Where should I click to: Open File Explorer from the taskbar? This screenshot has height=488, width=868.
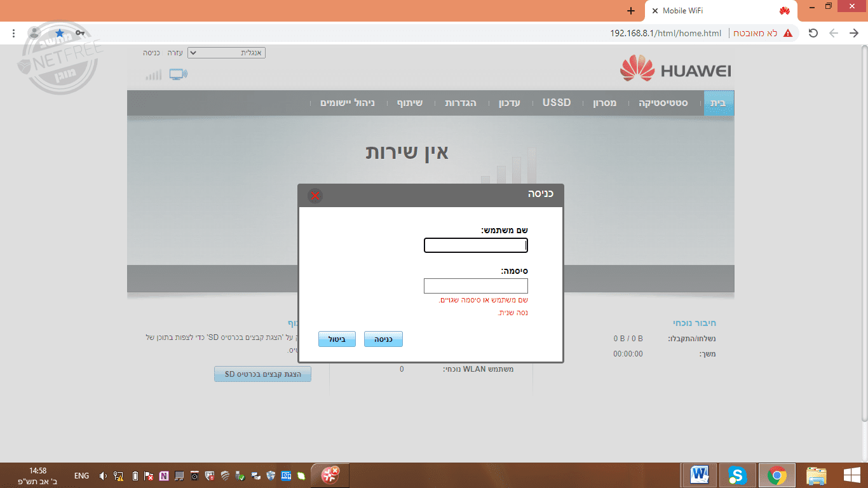pos(815,475)
